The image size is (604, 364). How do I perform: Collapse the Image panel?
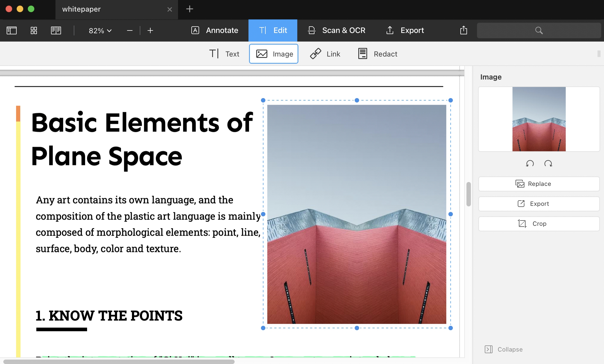[503, 349]
